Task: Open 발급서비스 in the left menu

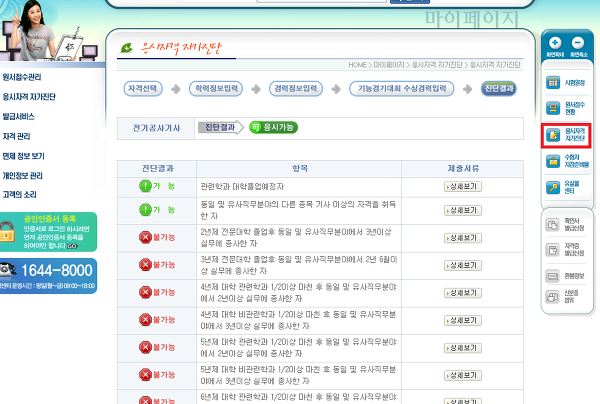Action: click(18, 117)
